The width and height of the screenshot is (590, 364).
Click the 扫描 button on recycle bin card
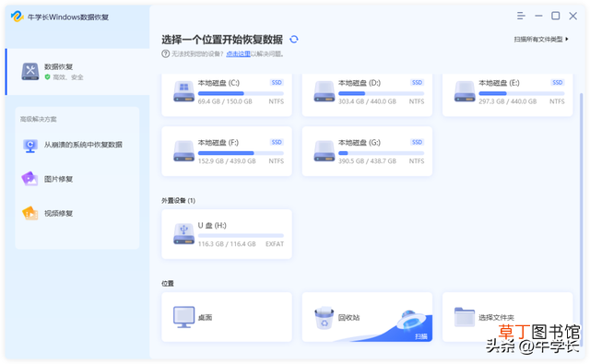tap(421, 336)
